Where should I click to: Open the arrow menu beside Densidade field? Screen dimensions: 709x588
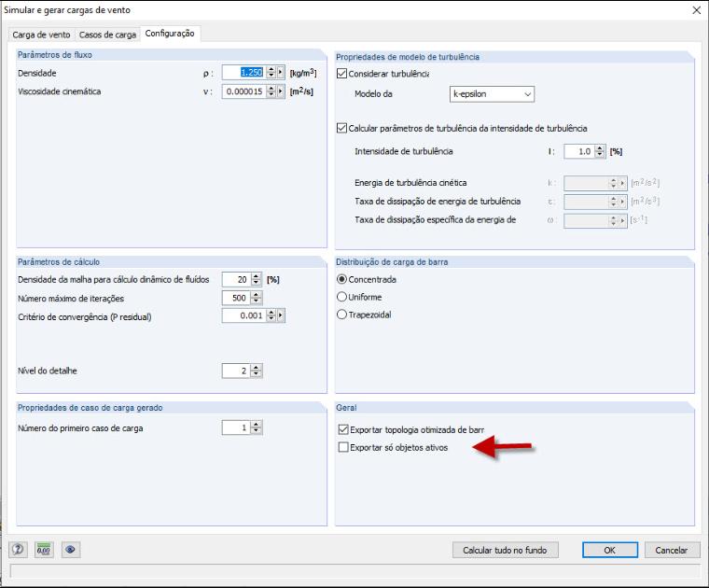pyautogui.click(x=281, y=73)
